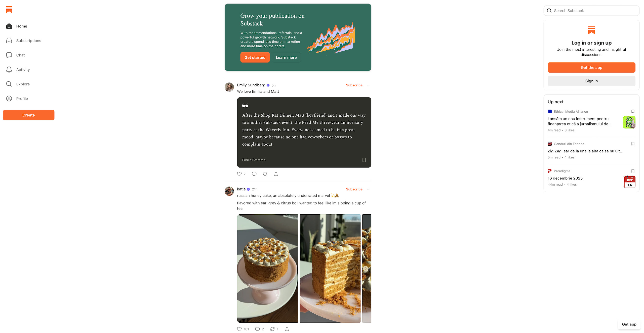This screenshot has height=333, width=644.
Task: Bookmark the Emilia Petrarca quote card
Action: click(364, 160)
